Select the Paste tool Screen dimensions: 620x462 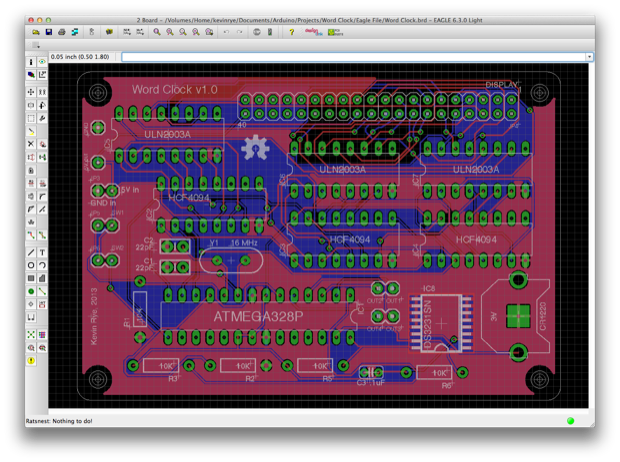point(31,131)
